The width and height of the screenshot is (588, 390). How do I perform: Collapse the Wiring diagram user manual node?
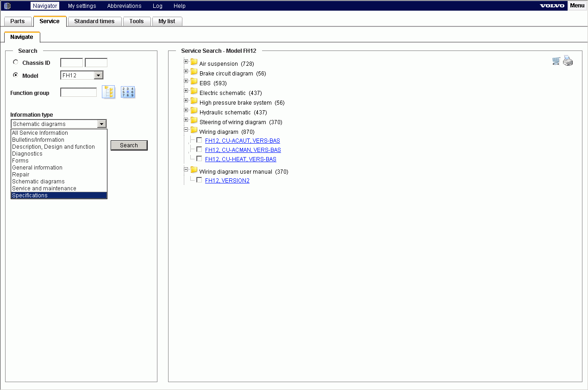(x=186, y=170)
